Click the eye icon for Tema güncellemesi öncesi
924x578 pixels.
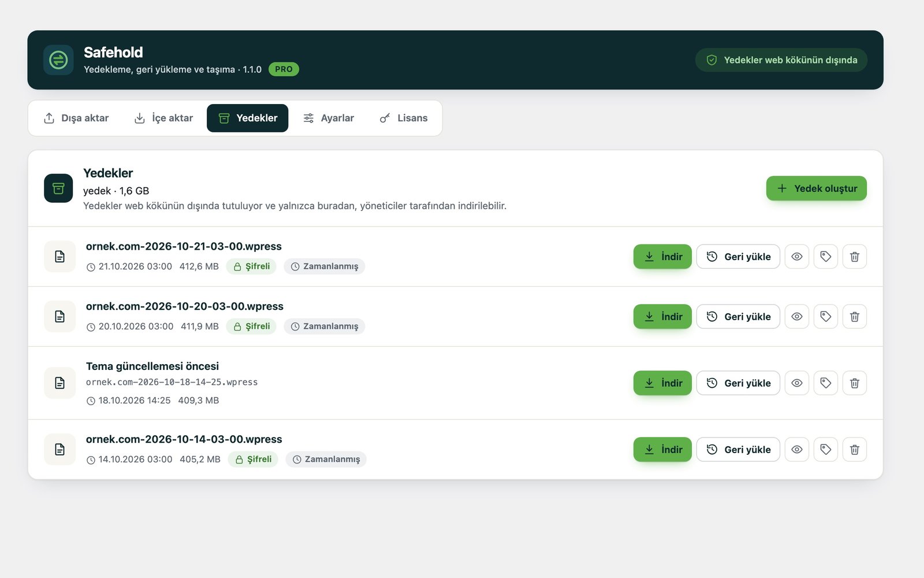pyautogui.click(x=797, y=383)
